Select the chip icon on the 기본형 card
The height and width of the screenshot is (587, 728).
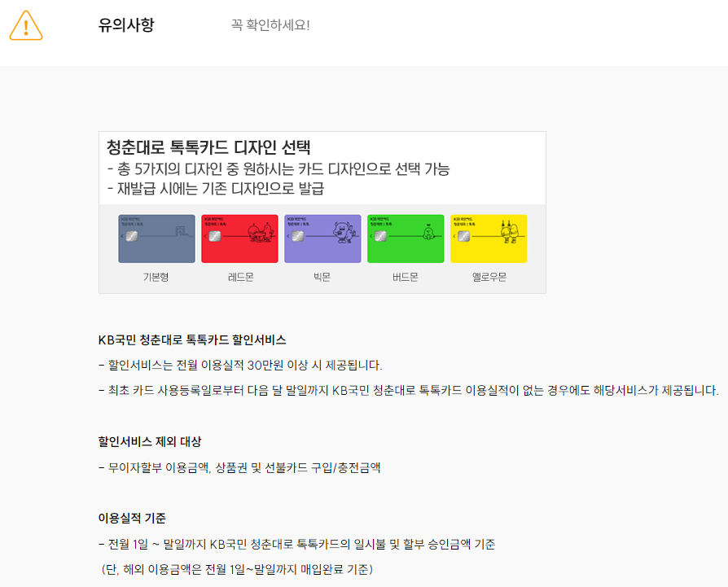130,238
